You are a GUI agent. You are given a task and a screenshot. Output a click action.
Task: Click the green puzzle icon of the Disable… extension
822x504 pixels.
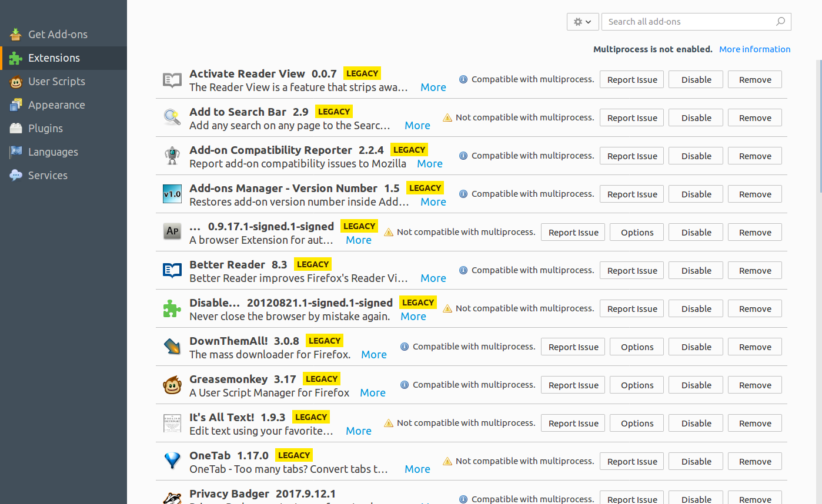[172, 308]
